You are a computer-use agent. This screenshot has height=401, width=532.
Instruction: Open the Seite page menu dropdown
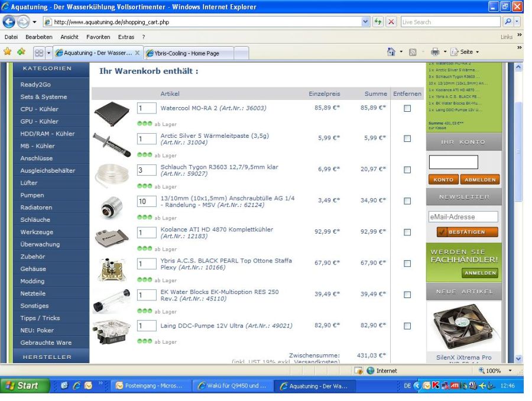point(465,52)
